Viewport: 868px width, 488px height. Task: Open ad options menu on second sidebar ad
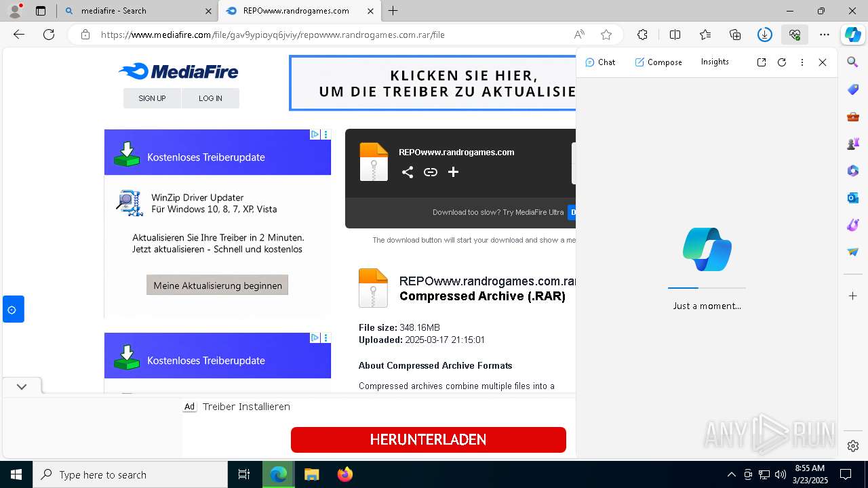pyautogui.click(x=326, y=338)
